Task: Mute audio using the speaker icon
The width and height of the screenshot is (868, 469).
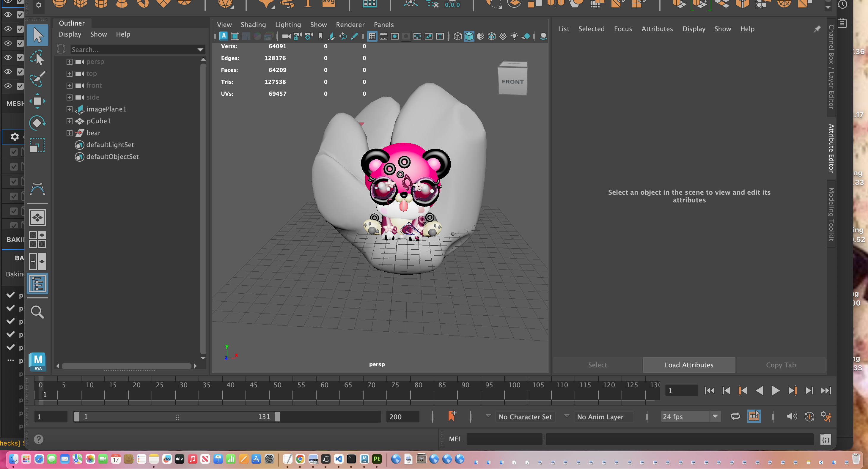Action: click(x=792, y=416)
